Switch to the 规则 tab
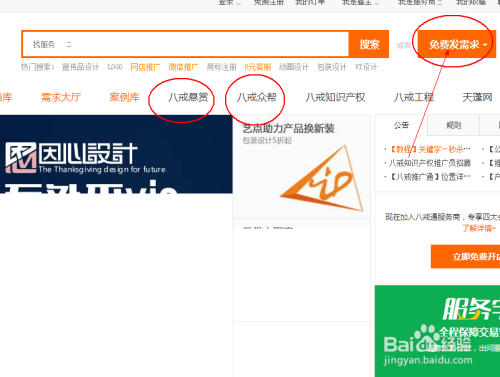 point(453,125)
